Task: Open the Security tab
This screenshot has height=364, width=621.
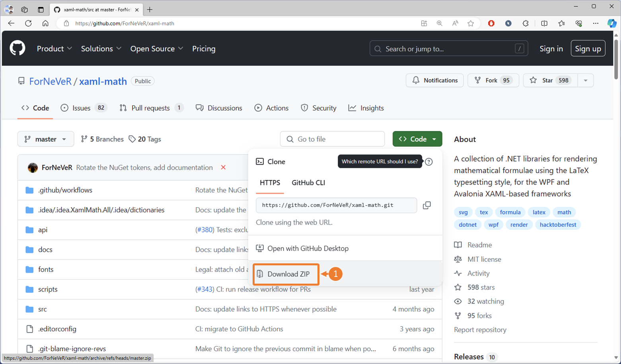Action: point(319,108)
